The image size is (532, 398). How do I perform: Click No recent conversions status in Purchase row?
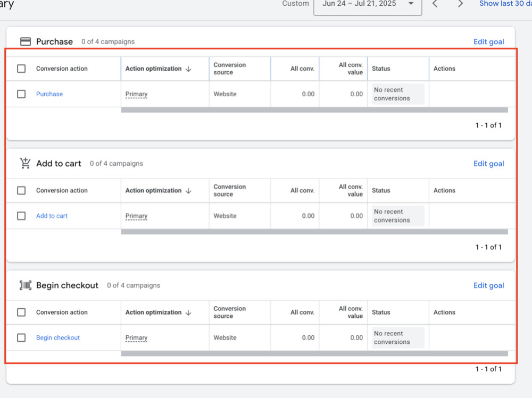(398, 94)
